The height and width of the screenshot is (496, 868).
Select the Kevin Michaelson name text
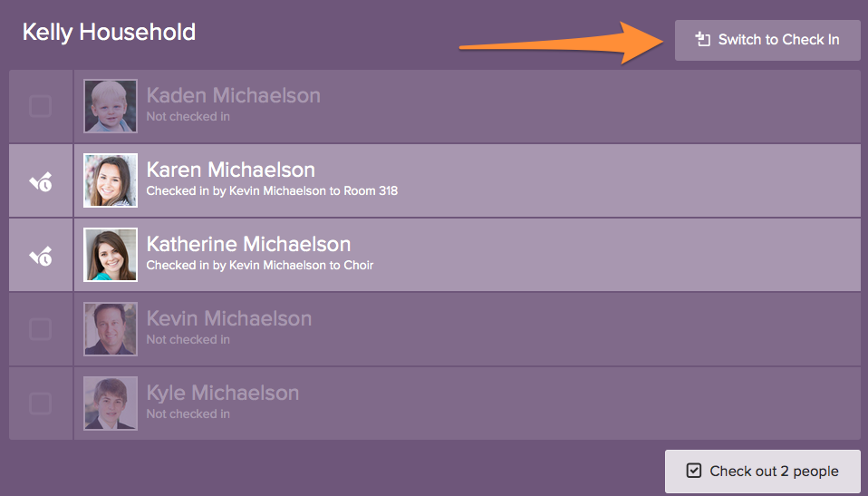[x=228, y=318]
